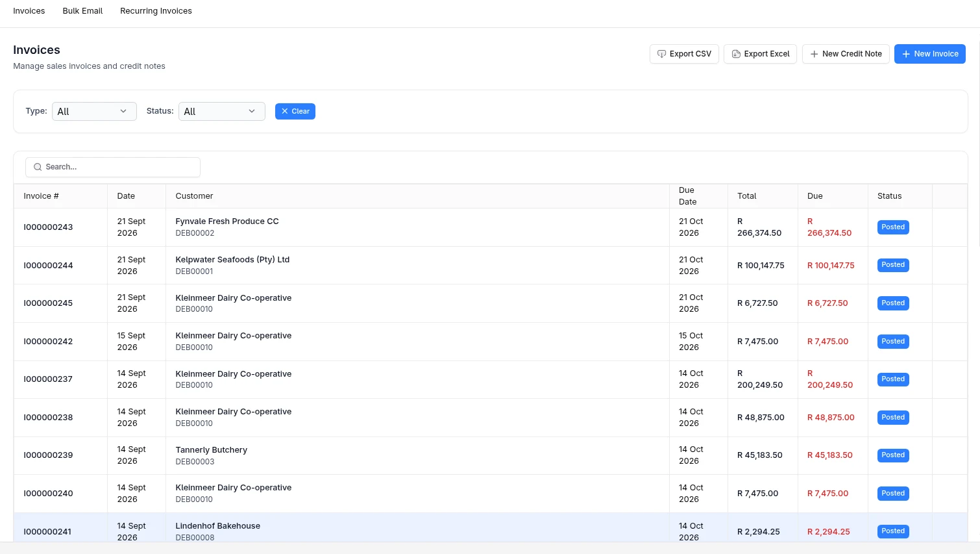Select invoice I000000238
Viewport: 980px width, 554px height.
(x=48, y=418)
